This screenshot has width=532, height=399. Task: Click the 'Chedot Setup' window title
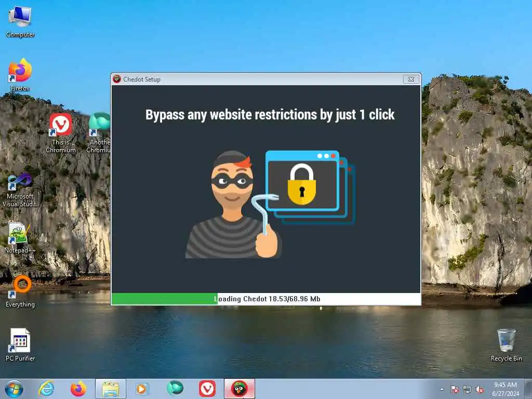pyautogui.click(x=141, y=79)
